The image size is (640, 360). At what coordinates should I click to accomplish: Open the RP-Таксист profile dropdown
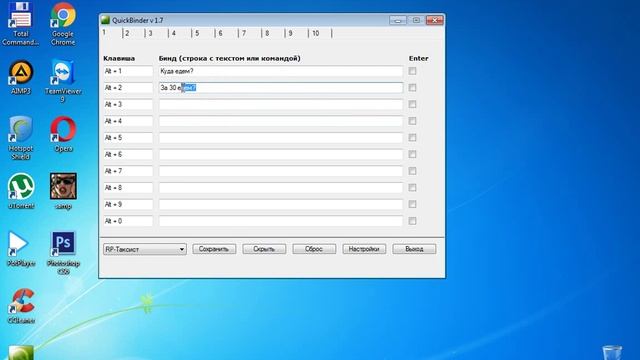[x=145, y=249]
